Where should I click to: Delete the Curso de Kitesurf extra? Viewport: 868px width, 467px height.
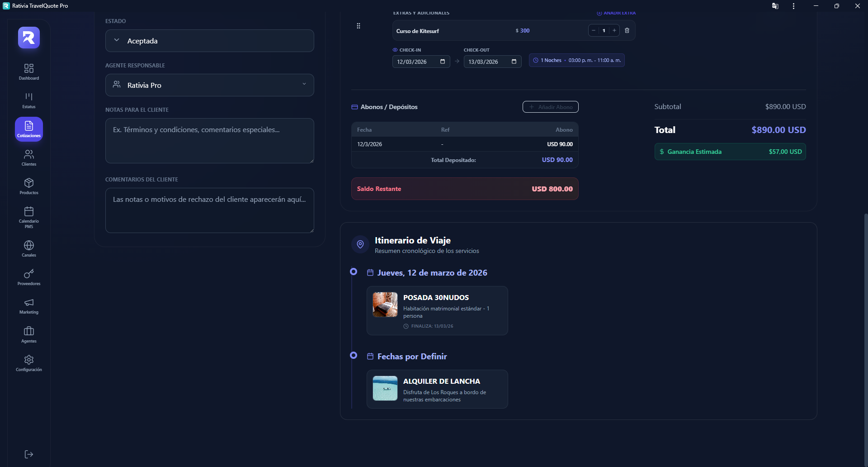627,31
